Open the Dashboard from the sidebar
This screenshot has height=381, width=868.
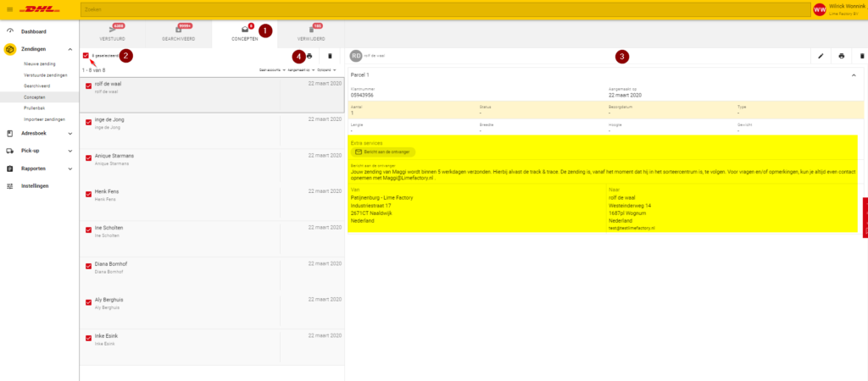[x=33, y=31]
